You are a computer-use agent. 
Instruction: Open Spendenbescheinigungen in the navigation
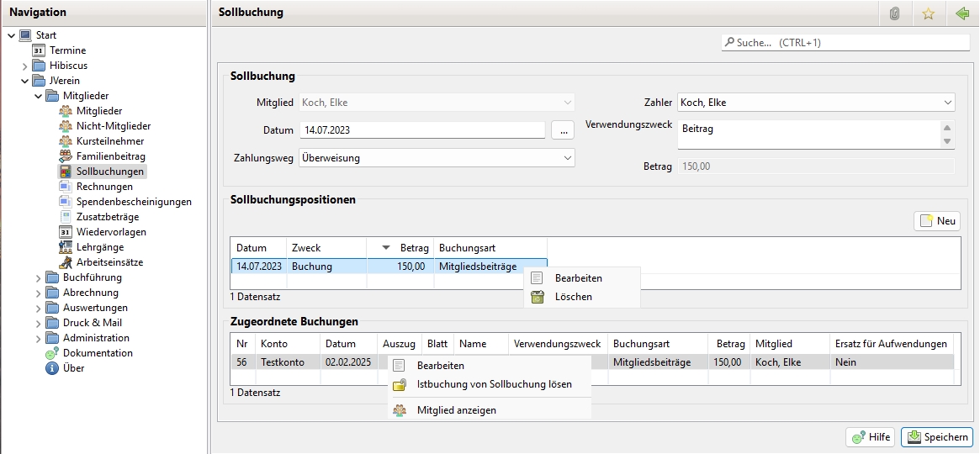[x=133, y=202]
